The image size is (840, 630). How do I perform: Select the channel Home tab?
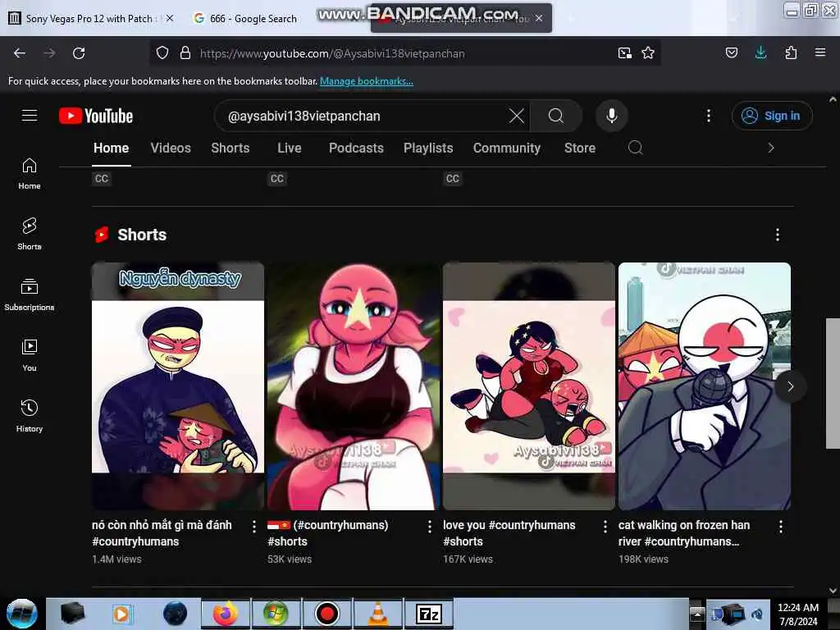pyautogui.click(x=112, y=148)
